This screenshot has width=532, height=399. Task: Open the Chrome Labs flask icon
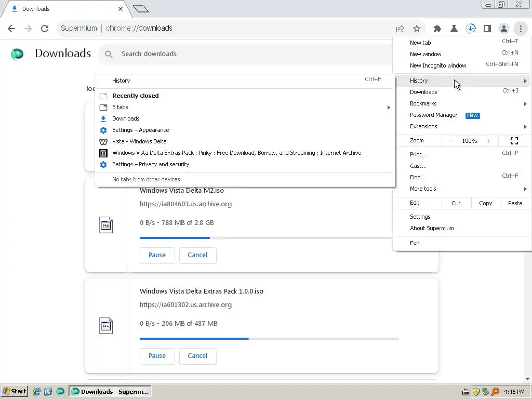[454, 29]
